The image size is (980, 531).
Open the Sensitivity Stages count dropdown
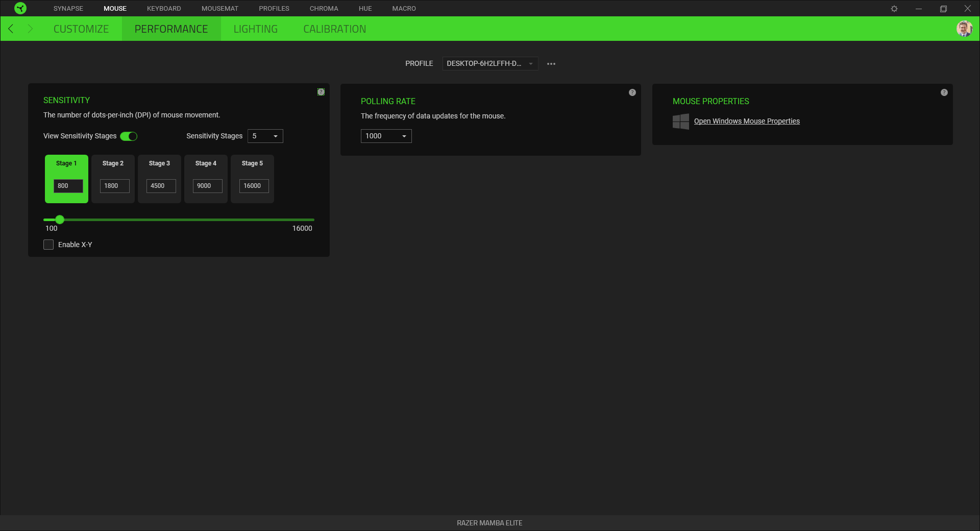click(265, 136)
